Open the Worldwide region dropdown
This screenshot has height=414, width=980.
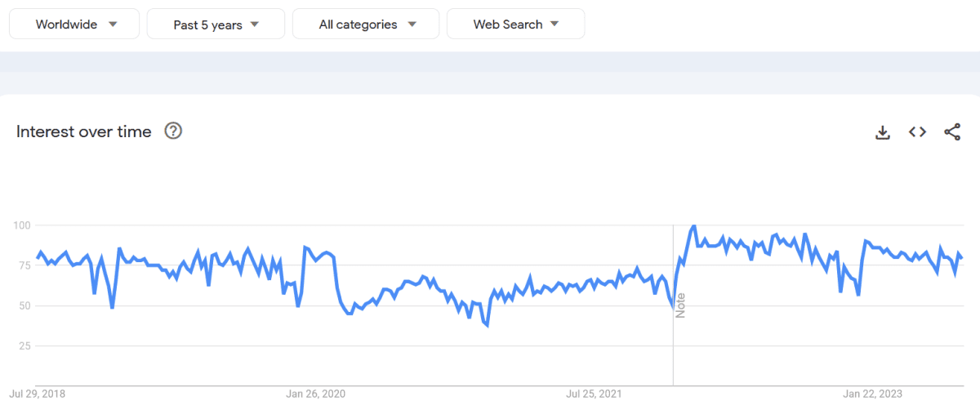point(74,24)
